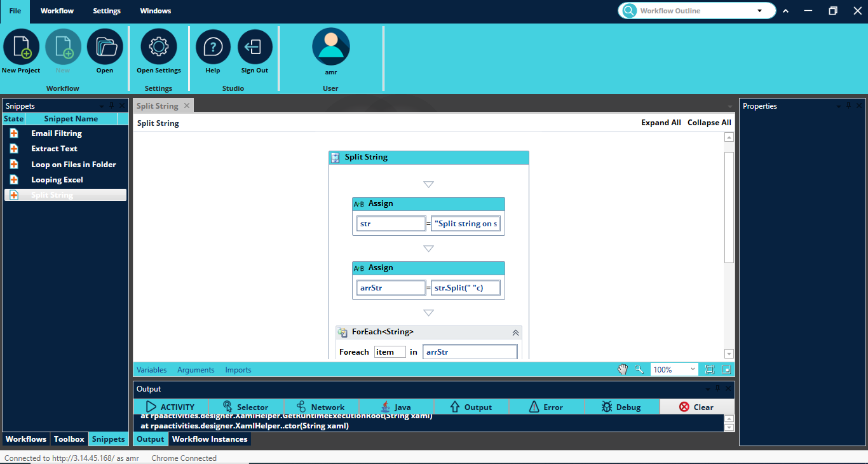Open the Workflow Outline search dropdown
Viewport: 868px width, 464px height.
(759, 11)
